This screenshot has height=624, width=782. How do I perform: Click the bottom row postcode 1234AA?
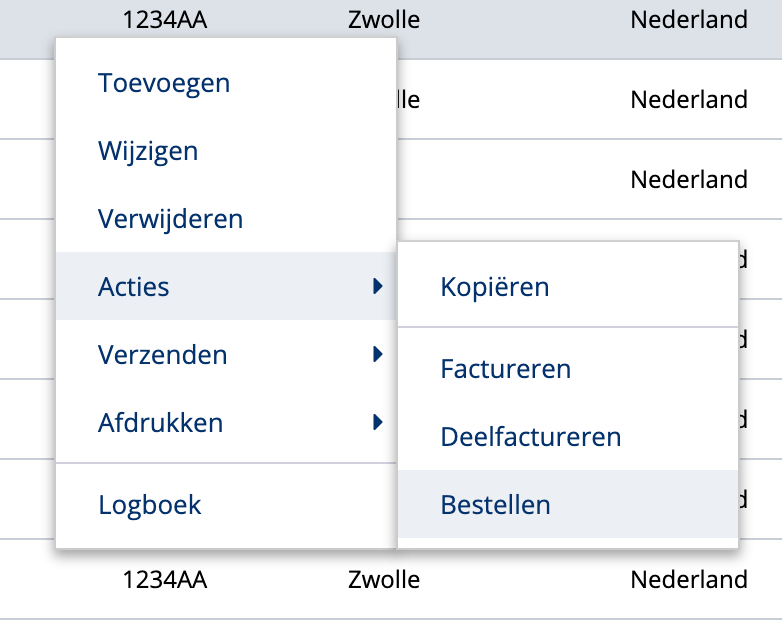[165, 579]
